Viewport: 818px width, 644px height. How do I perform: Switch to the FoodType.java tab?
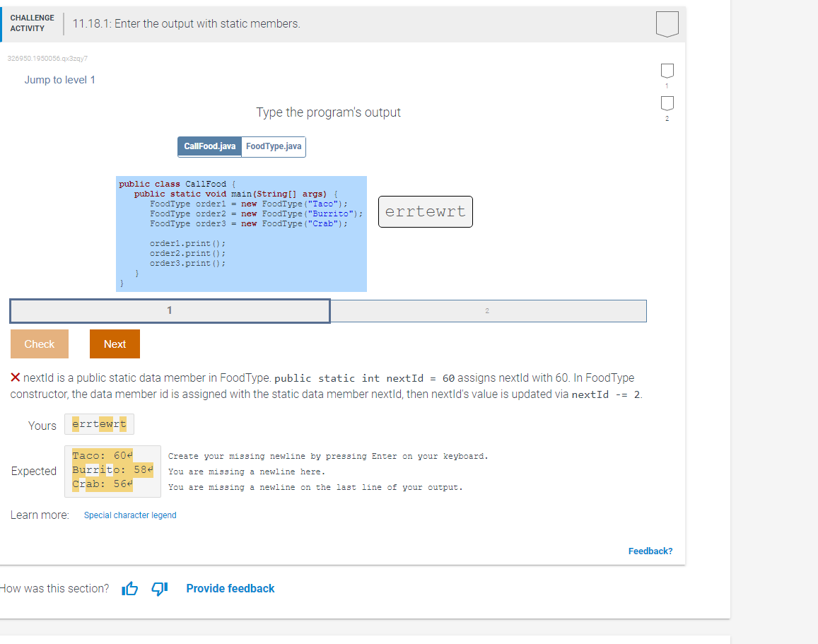[x=274, y=146]
